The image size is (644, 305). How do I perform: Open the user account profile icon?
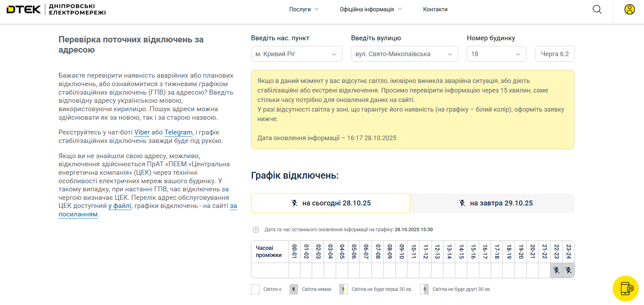[629, 10]
